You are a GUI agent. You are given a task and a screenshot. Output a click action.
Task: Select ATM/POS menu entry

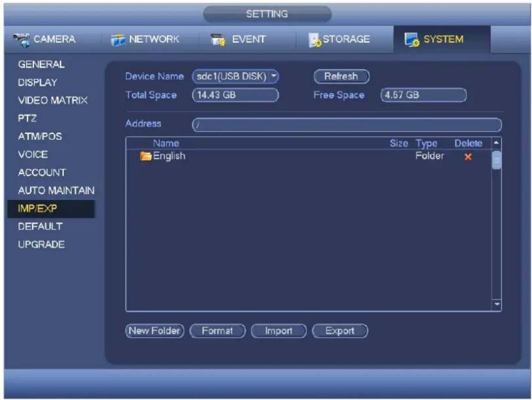click(40, 136)
